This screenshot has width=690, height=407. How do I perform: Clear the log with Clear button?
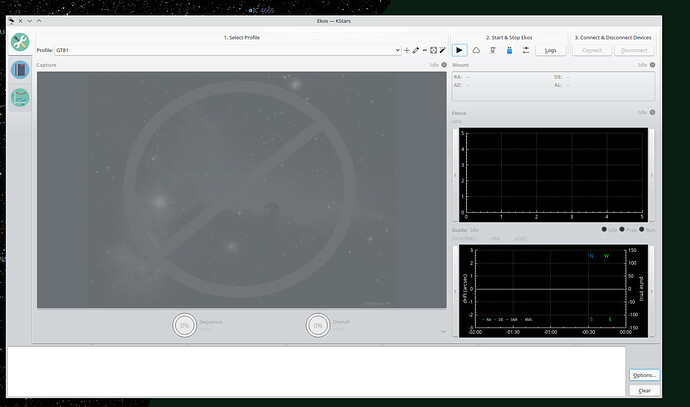644,390
